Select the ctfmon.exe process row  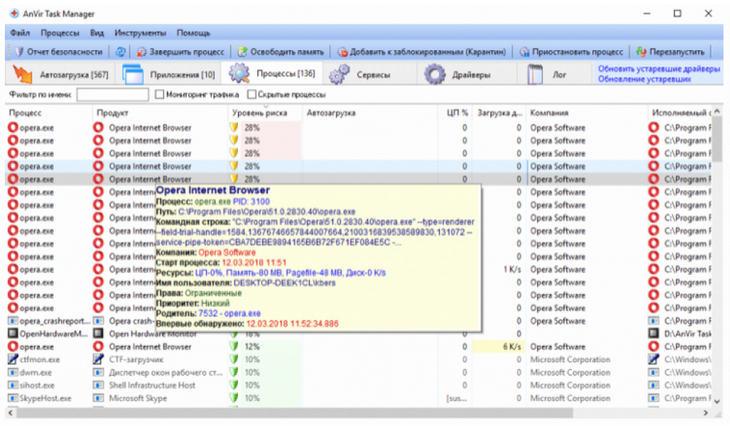pyautogui.click(x=359, y=359)
